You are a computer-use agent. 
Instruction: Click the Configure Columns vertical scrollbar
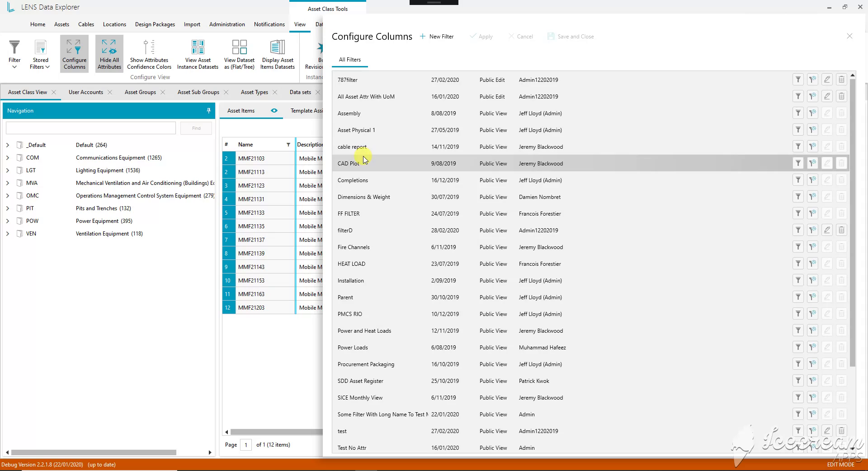(x=853, y=221)
